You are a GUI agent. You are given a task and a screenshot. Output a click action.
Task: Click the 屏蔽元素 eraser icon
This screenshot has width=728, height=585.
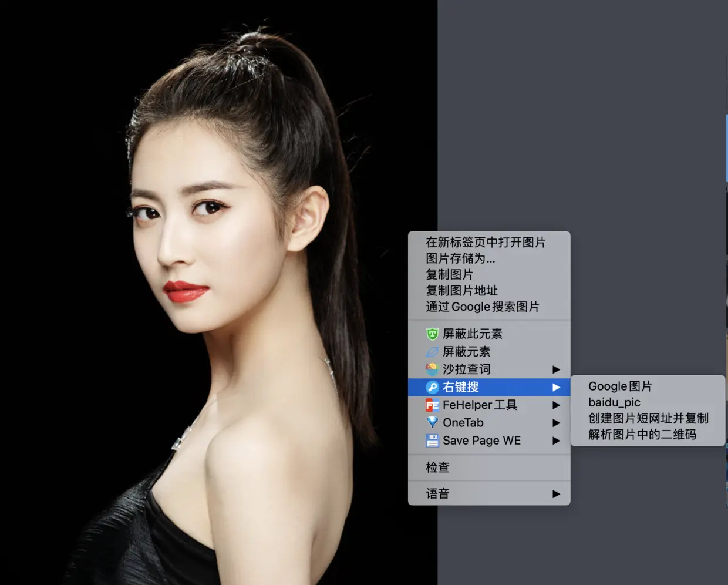432,352
